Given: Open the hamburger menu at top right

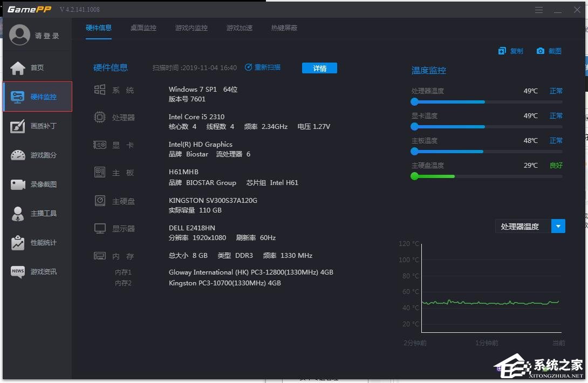Looking at the screenshot, I should (538, 9).
